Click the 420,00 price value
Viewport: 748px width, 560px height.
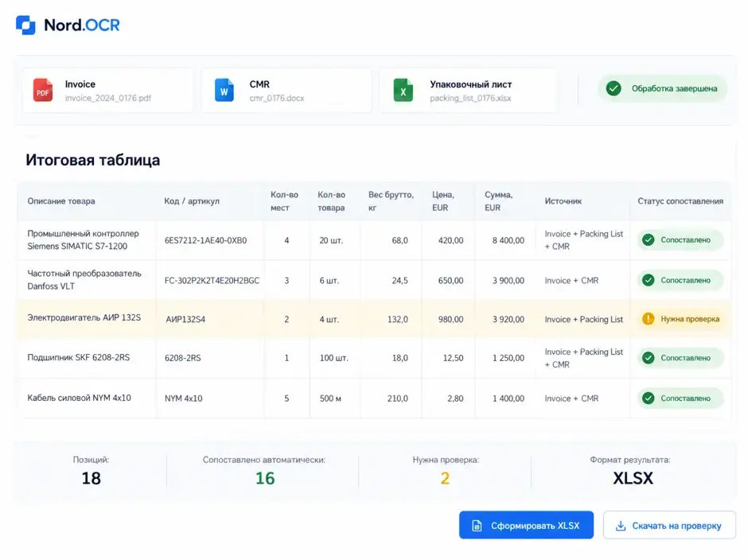pos(451,240)
